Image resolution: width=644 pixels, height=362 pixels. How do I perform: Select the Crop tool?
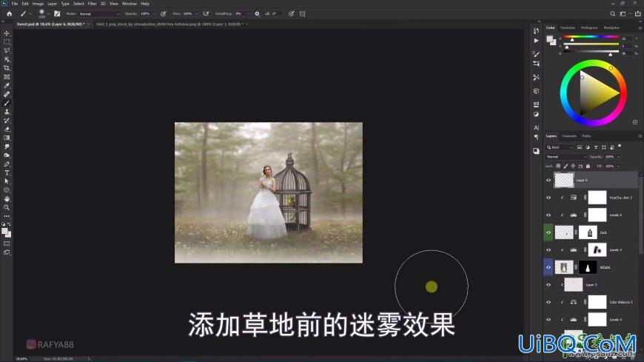pyautogui.click(x=7, y=68)
